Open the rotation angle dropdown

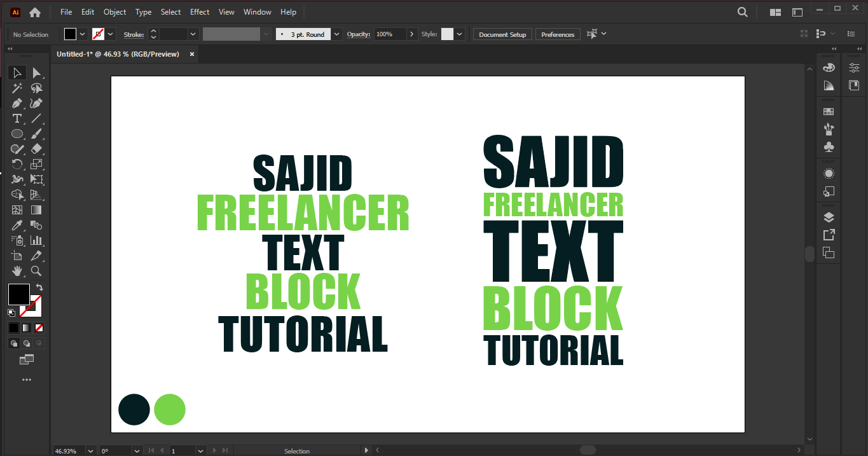click(x=136, y=451)
